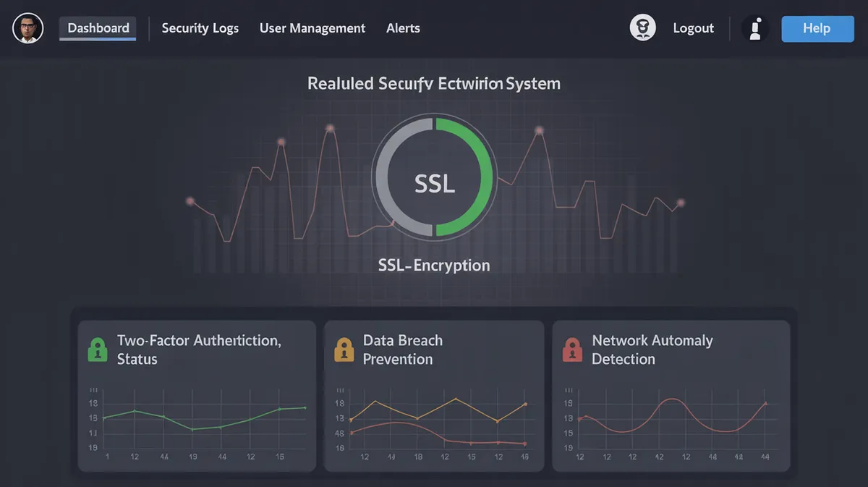Click the shield badge icon beside Logout

(x=642, y=27)
